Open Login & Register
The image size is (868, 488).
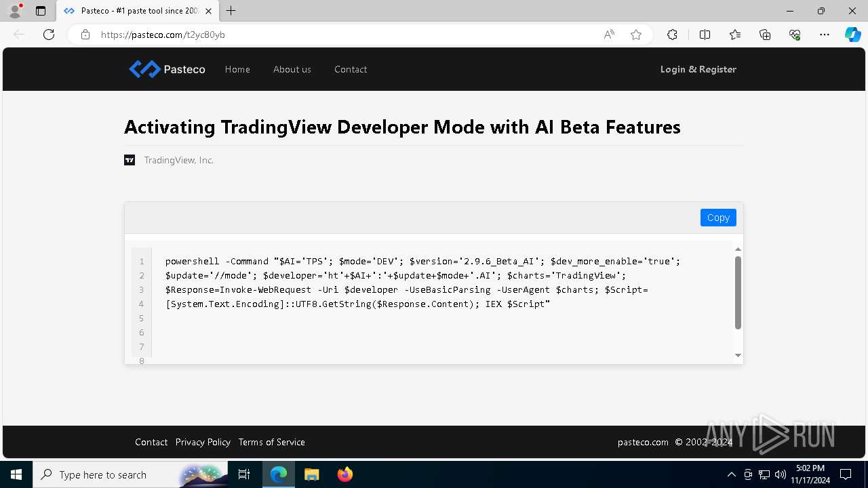698,69
